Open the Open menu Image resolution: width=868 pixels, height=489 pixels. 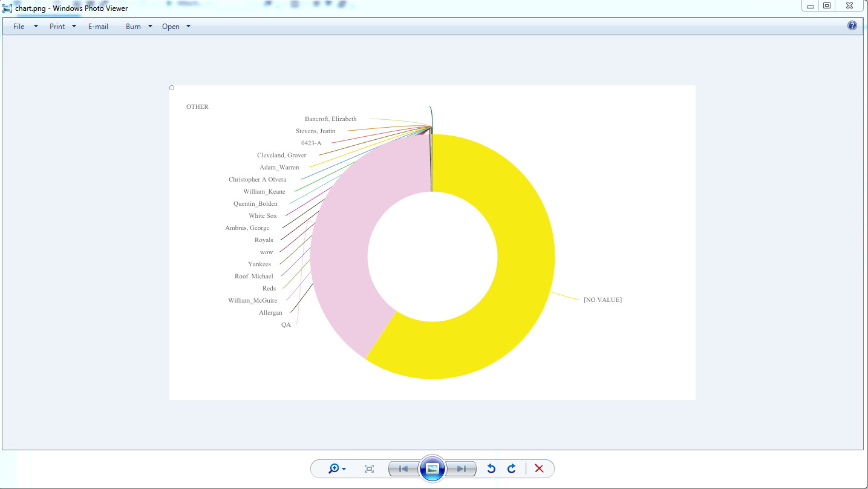point(171,27)
